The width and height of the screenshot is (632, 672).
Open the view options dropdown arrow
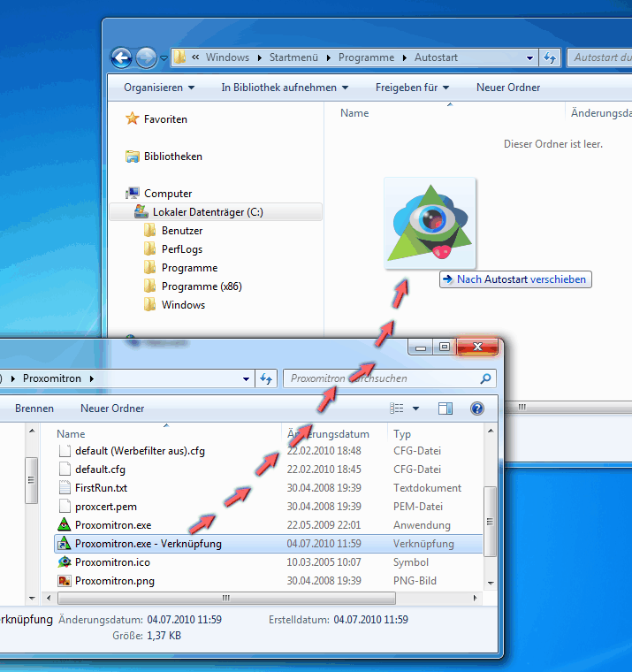coord(416,409)
